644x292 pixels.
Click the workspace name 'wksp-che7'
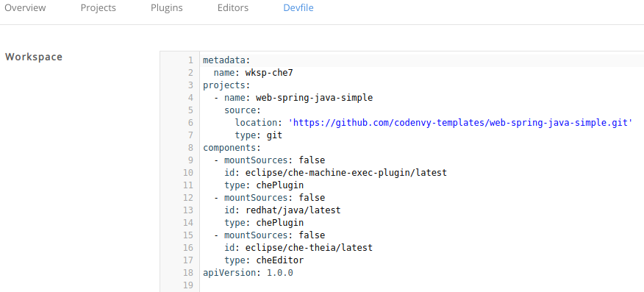(x=269, y=73)
